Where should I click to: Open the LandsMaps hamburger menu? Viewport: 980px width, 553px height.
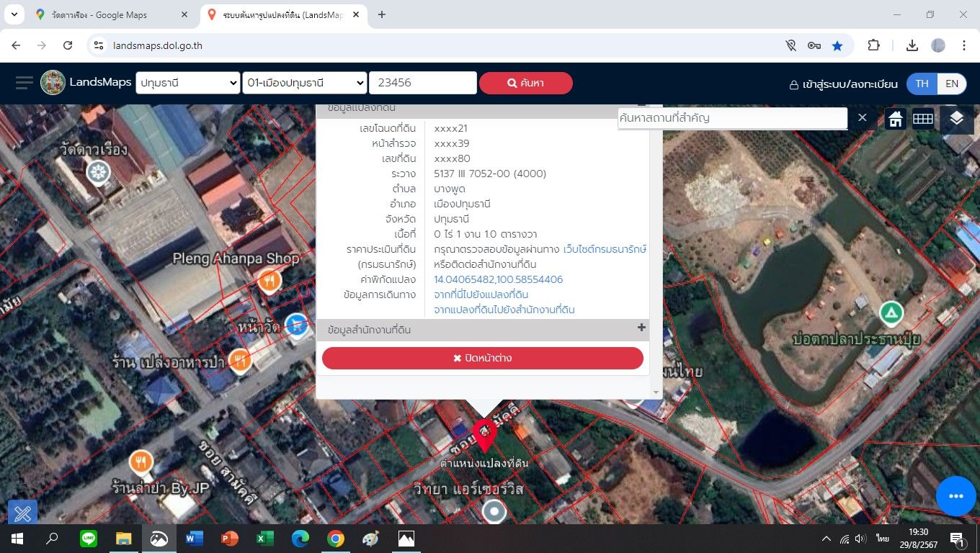click(24, 83)
